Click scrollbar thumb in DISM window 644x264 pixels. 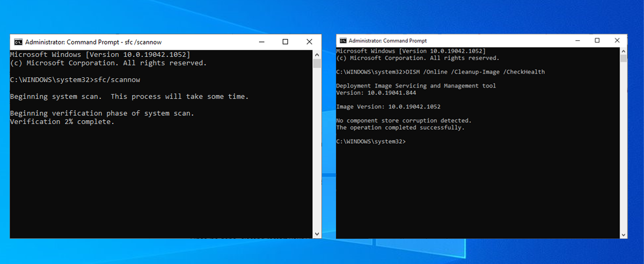(x=623, y=58)
